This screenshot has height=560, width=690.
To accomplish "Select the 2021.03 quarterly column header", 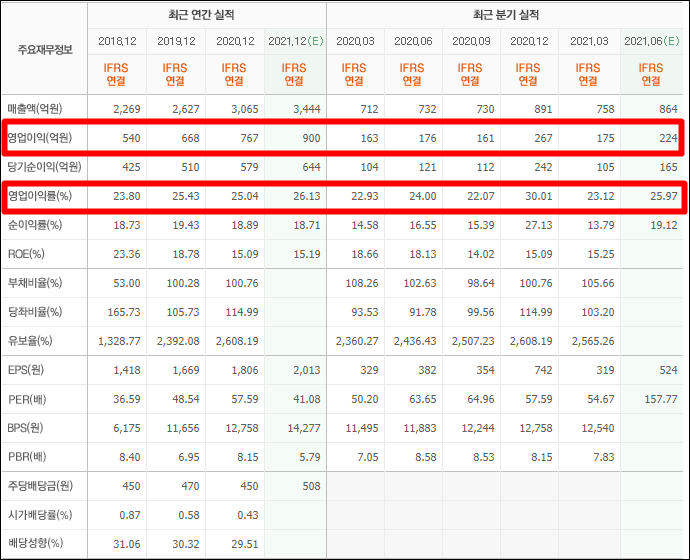I will click(x=589, y=41).
